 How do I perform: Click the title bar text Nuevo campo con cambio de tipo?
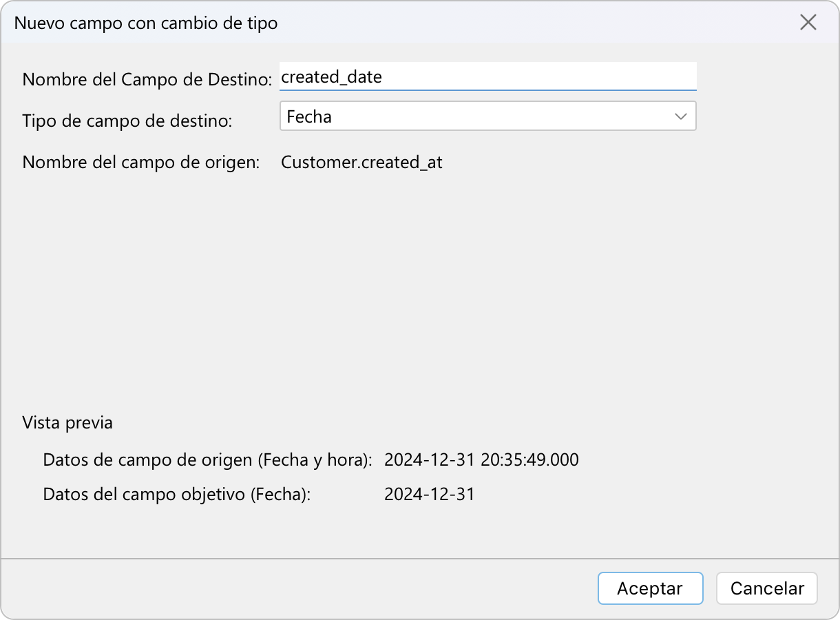(146, 23)
